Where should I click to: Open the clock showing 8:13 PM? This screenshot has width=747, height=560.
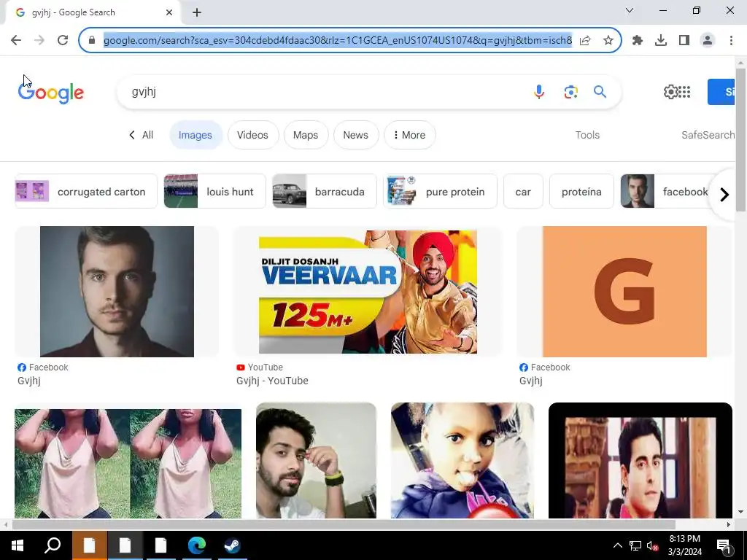[x=684, y=545]
